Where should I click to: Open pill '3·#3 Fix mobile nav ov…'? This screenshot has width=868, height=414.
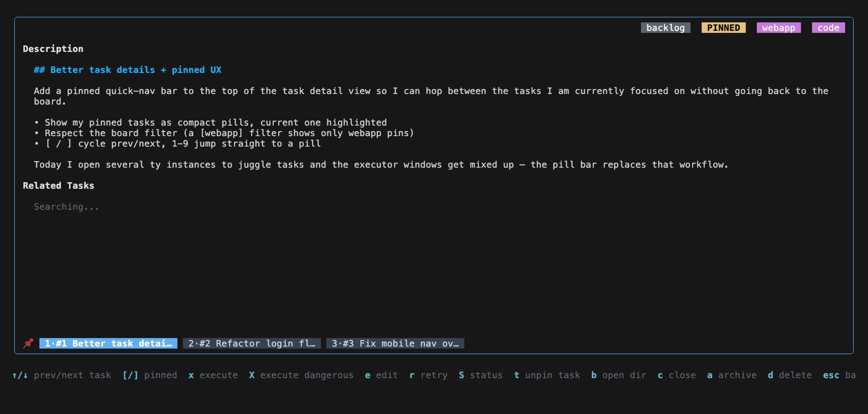[x=395, y=344]
